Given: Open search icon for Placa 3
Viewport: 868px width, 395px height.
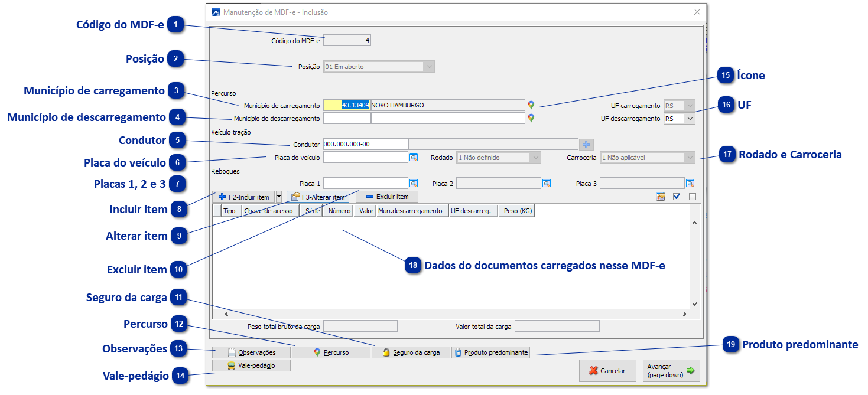Looking at the screenshot, I should (x=690, y=184).
